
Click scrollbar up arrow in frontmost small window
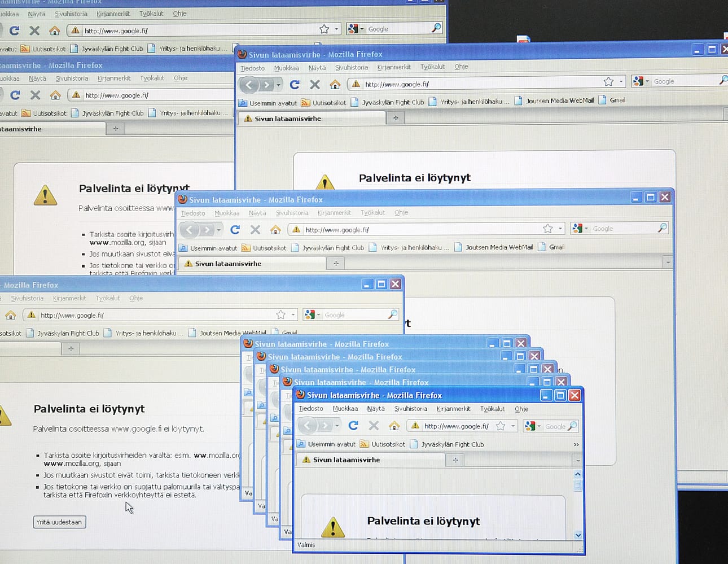pos(578,474)
